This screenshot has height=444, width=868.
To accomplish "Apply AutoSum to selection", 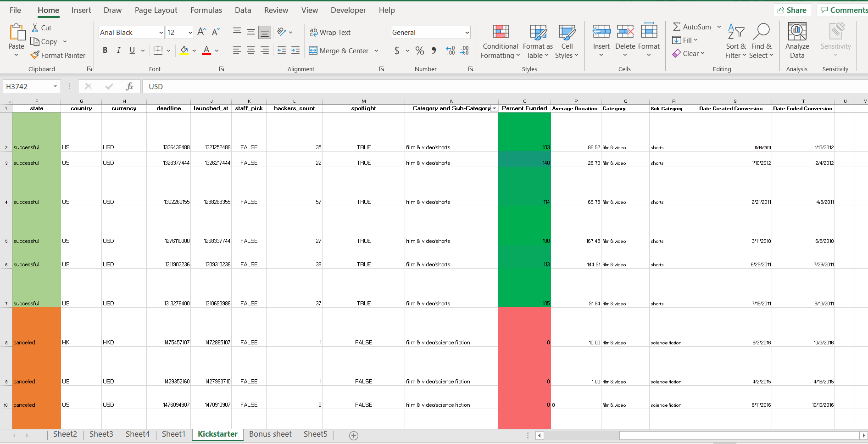I will tap(692, 27).
